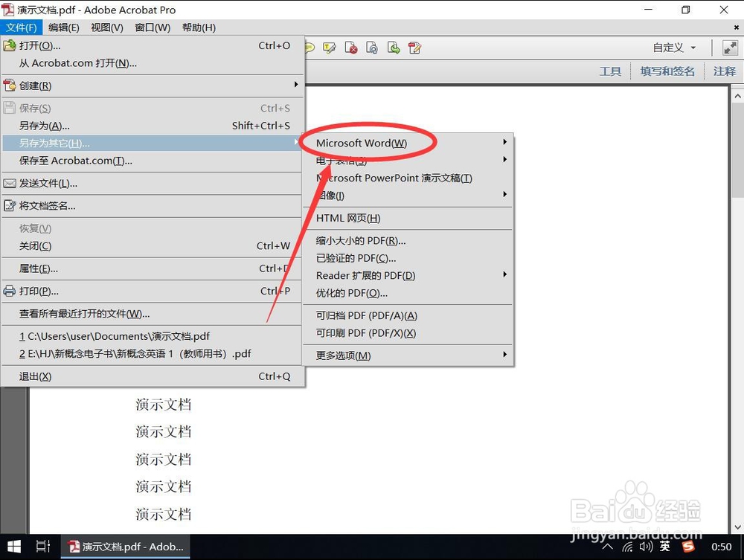Open the 注释 panel

[725, 71]
